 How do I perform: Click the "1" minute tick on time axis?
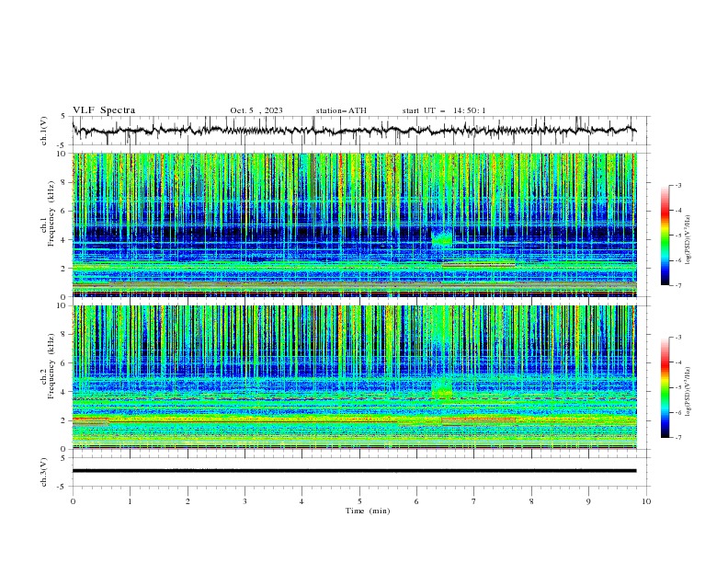coord(130,501)
